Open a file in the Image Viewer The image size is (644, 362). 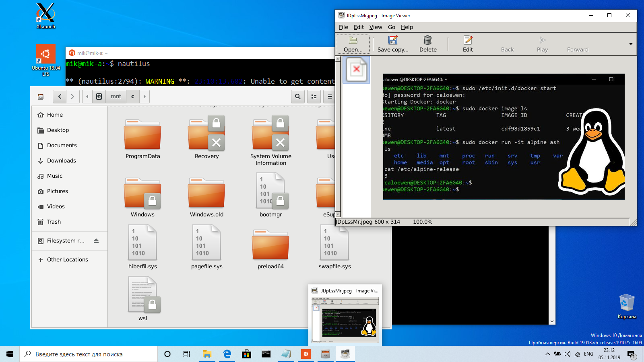click(x=353, y=43)
